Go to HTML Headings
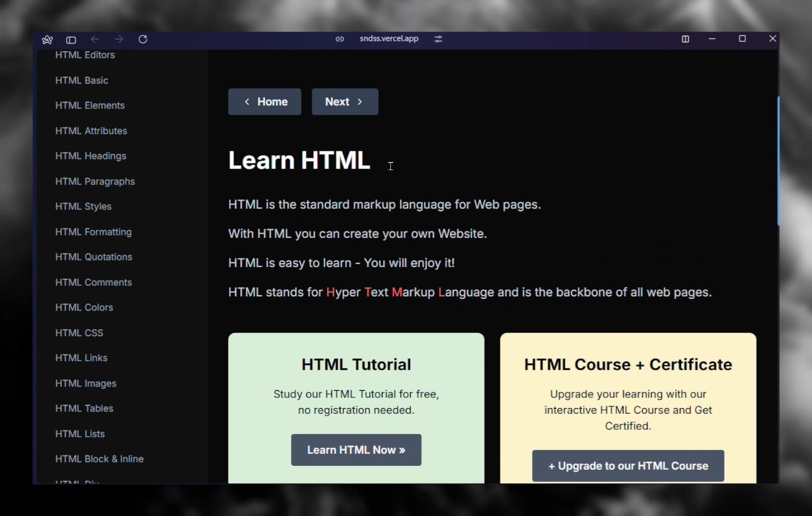The width and height of the screenshot is (812, 516). (x=91, y=156)
